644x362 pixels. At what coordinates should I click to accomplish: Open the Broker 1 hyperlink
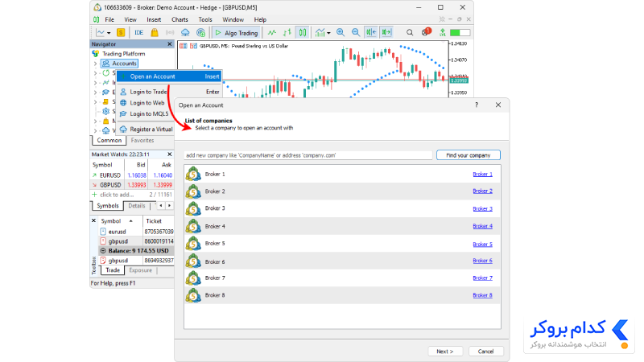(482, 174)
